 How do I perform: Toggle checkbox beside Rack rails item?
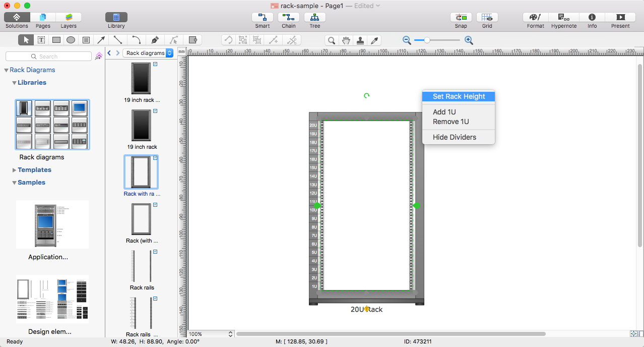(x=155, y=252)
